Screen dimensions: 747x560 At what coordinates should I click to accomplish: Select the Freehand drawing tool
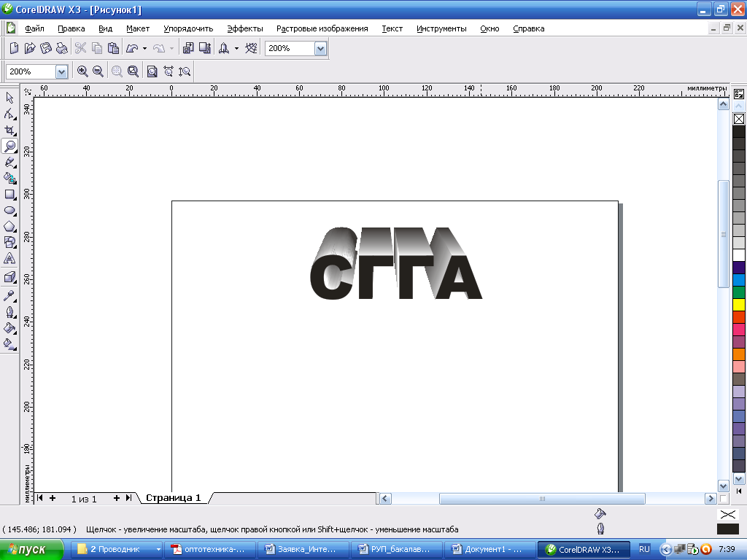click(x=9, y=163)
